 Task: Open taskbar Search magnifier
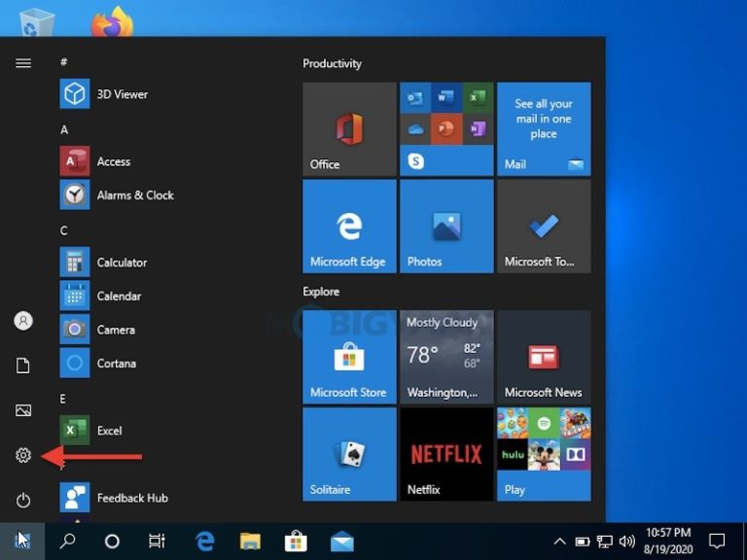coord(67,541)
